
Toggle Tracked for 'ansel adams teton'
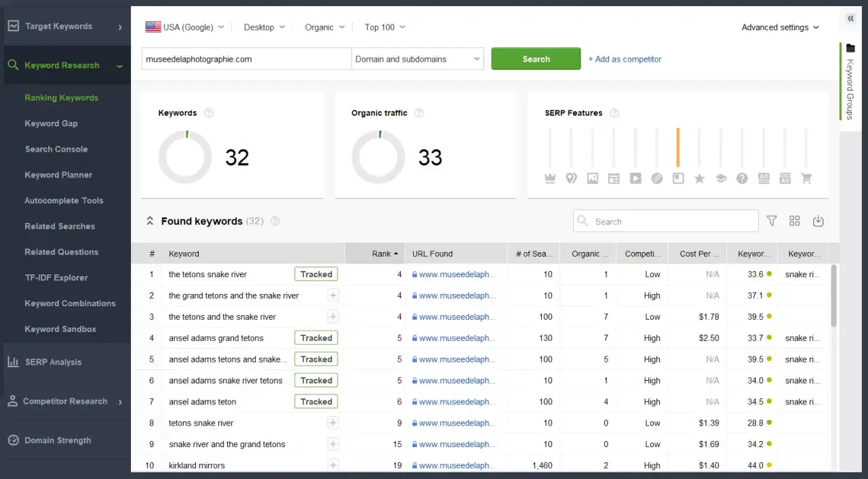(x=316, y=402)
